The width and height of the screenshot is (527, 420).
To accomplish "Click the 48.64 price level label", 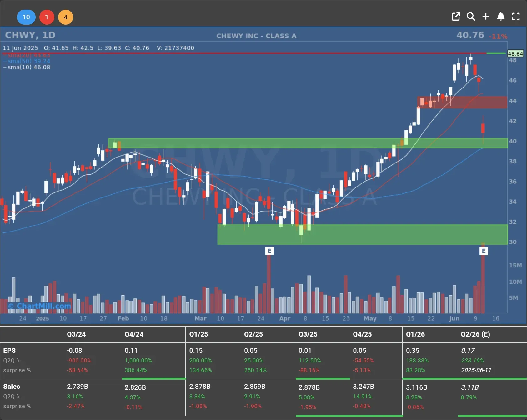I will pyautogui.click(x=515, y=53).
